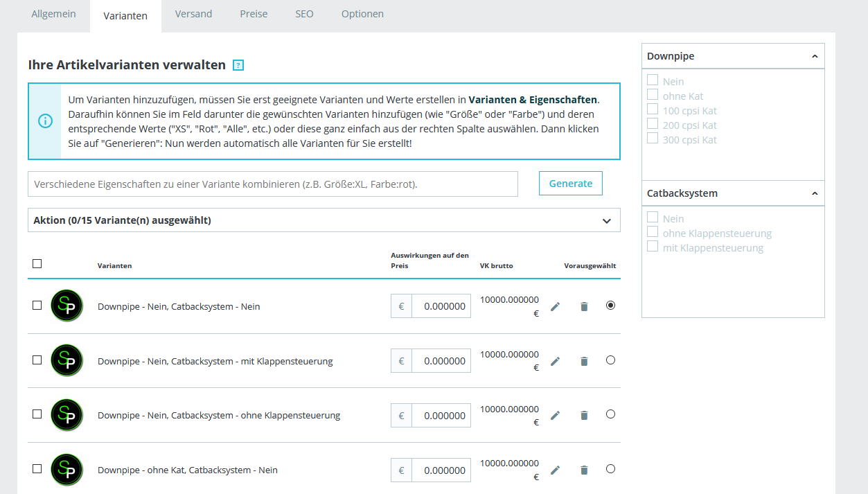Image resolution: width=868 pixels, height=494 pixels.
Task: Delete the Downpipe 'ohne Kat' variant
Action: [x=584, y=470]
